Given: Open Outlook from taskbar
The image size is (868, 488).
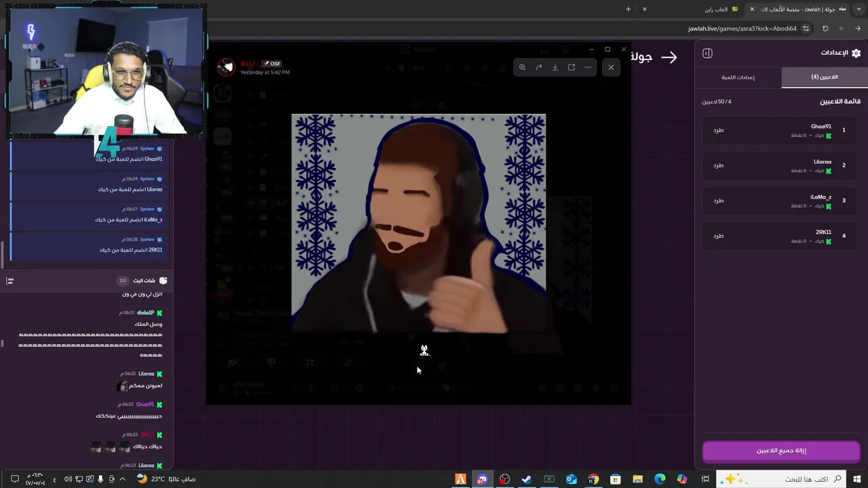Looking at the screenshot, I should 571,479.
